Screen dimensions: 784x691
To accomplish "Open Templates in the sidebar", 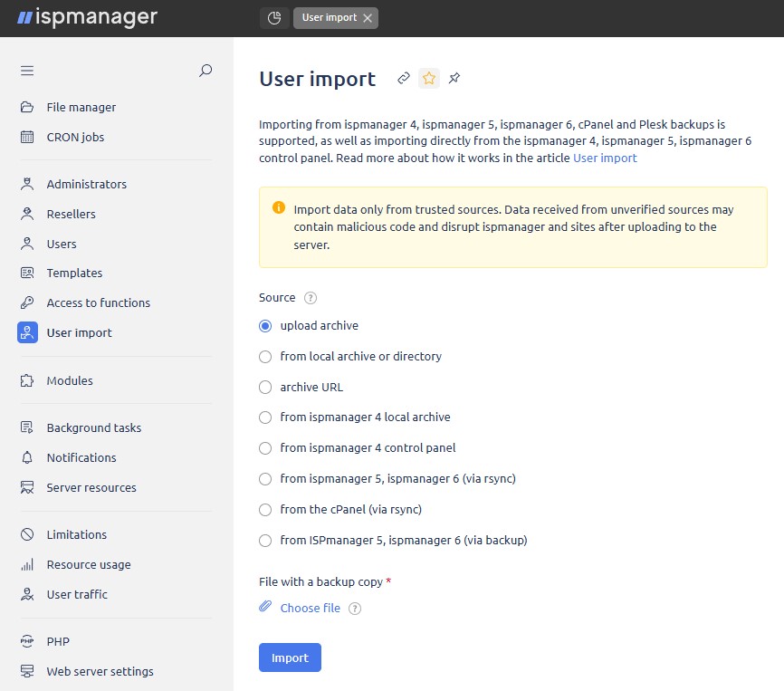I will click(x=74, y=273).
